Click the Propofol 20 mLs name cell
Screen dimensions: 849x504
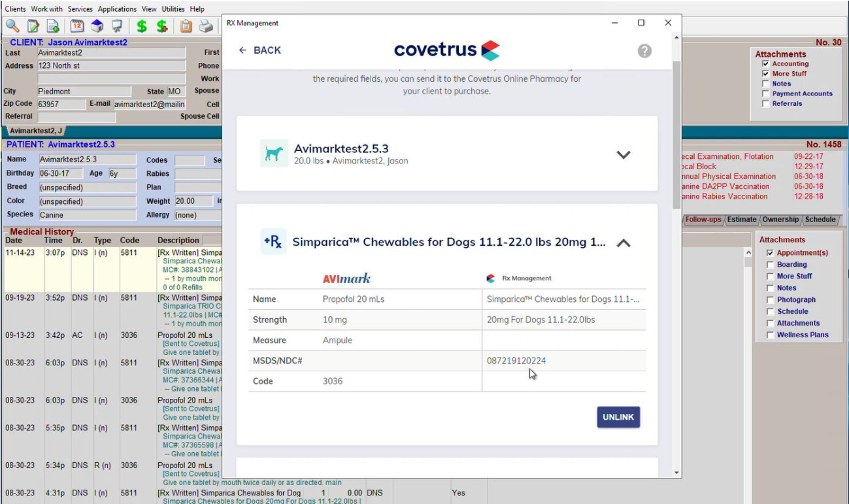click(354, 299)
